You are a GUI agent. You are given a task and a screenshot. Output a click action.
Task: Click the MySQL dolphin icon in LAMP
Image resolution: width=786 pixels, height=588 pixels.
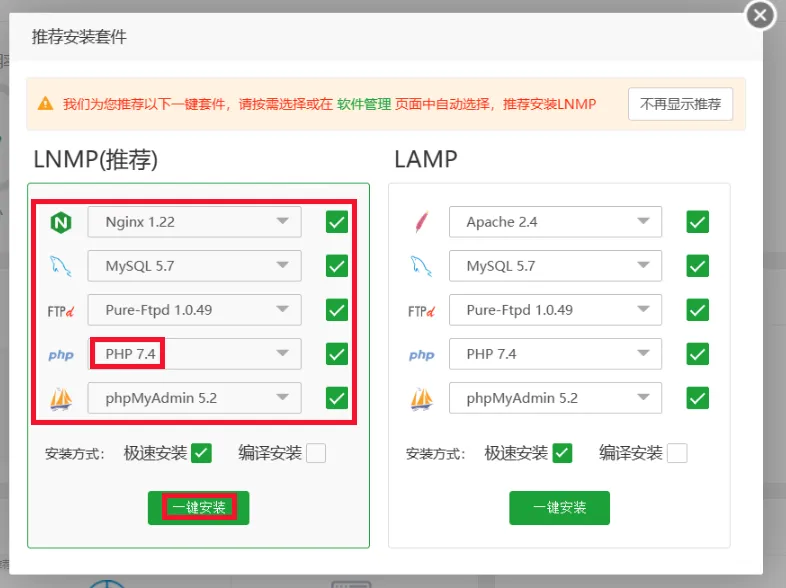point(421,266)
